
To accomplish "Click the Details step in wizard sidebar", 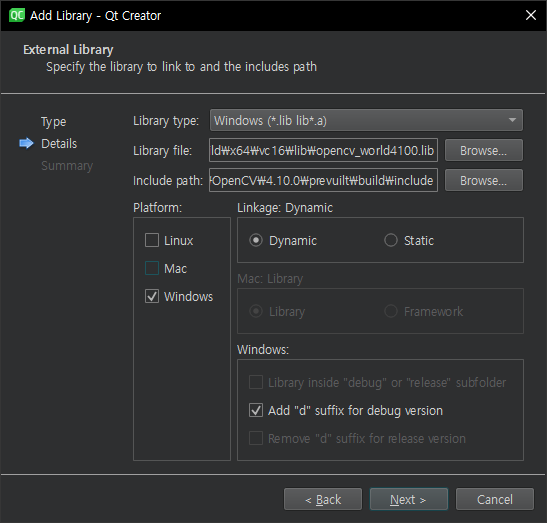I will pos(59,143).
